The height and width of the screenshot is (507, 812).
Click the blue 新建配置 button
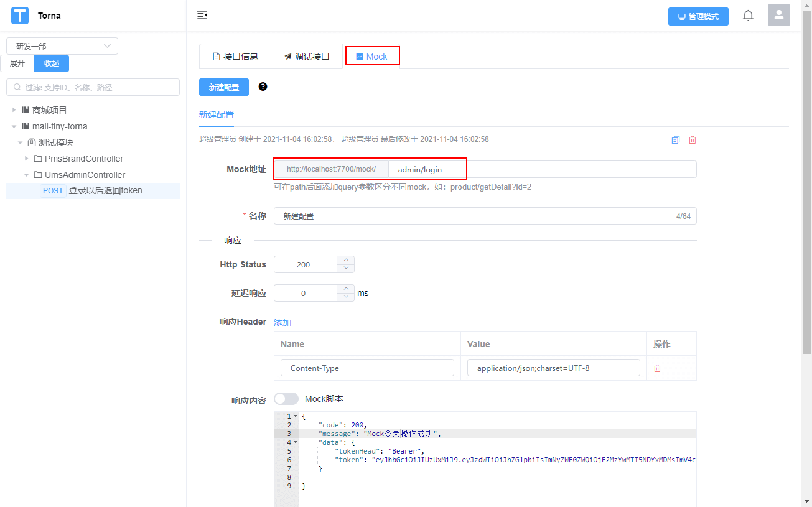pyautogui.click(x=224, y=87)
